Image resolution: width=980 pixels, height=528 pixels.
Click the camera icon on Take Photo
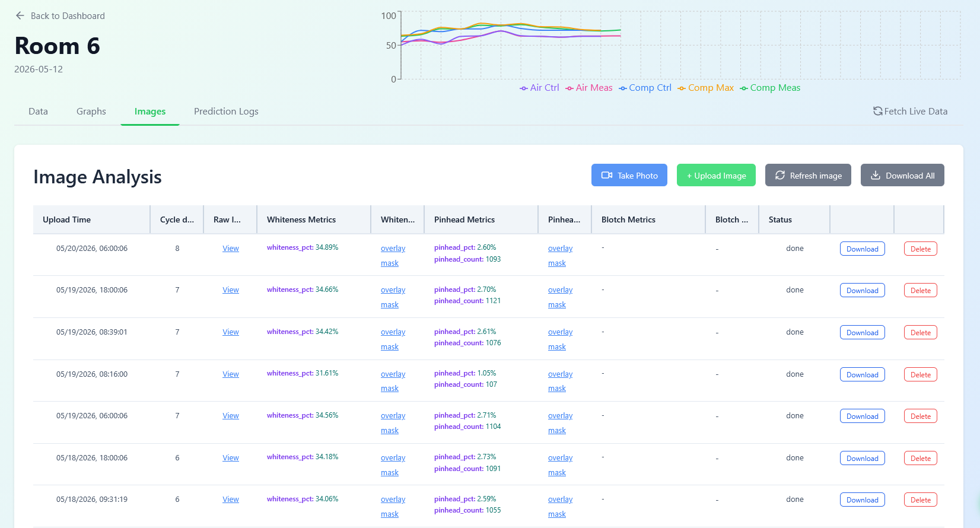click(x=607, y=175)
